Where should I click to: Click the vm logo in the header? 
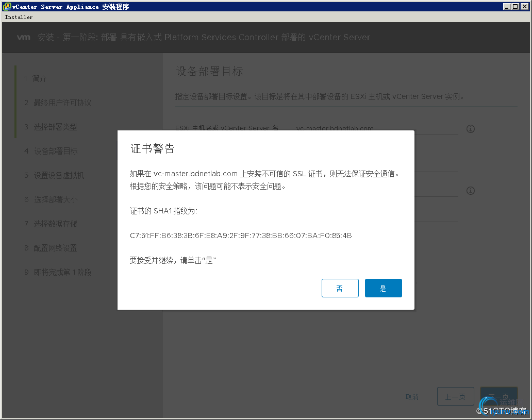click(x=23, y=37)
